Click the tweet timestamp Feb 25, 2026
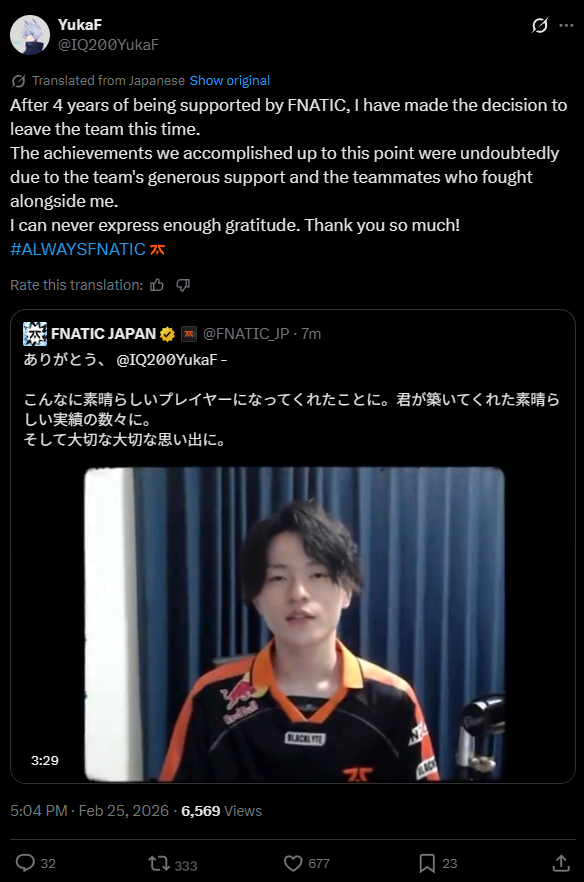The image size is (584, 882). [x=89, y=811]
